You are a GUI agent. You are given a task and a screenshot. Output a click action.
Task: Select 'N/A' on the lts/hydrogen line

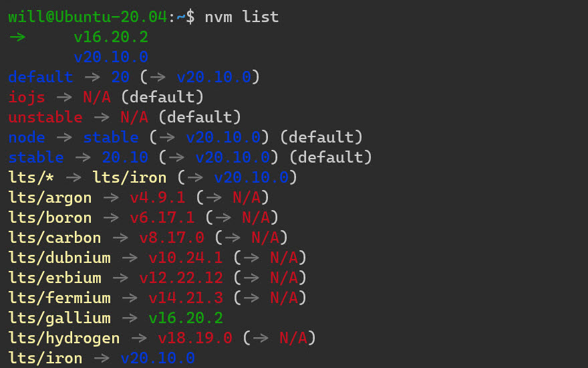(x=293, y=339)
